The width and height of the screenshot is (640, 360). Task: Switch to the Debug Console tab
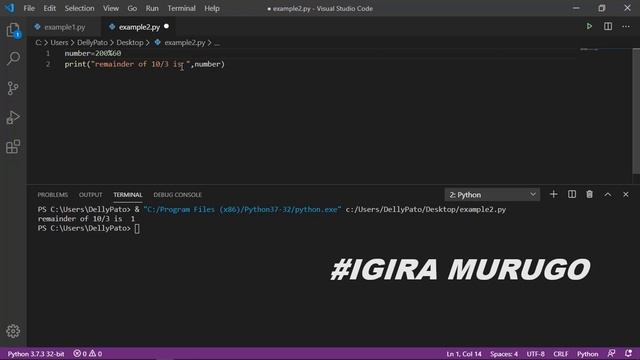pos(178,195)
